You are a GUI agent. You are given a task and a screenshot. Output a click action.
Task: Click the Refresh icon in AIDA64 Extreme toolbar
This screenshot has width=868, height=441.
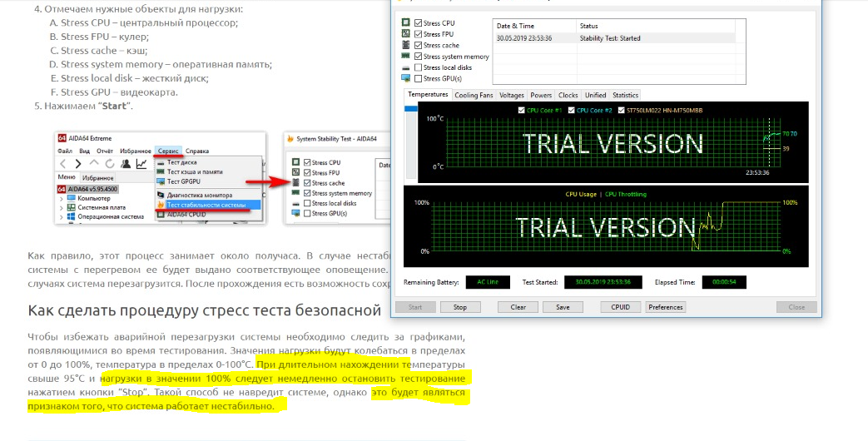[110, 164]
